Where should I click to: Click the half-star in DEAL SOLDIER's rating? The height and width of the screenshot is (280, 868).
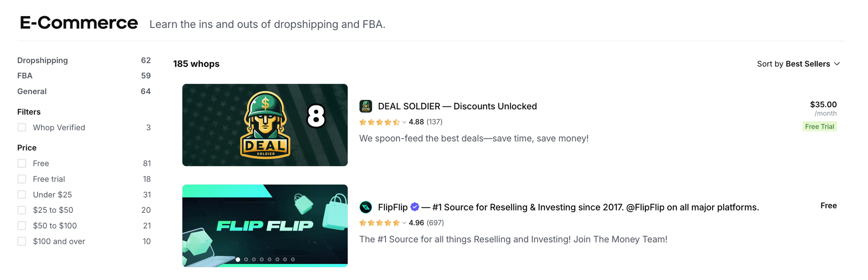pos(395,122)
